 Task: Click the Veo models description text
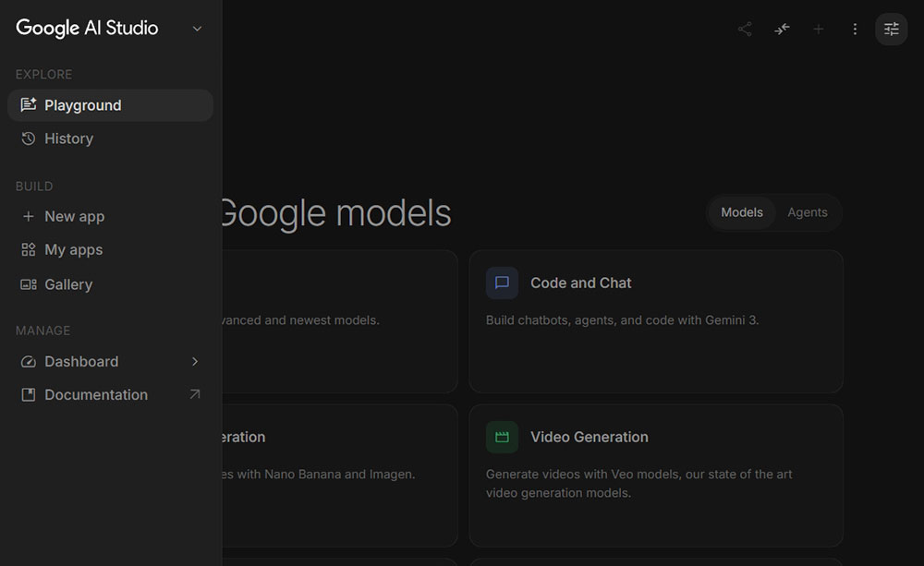(x=638, y=483)
